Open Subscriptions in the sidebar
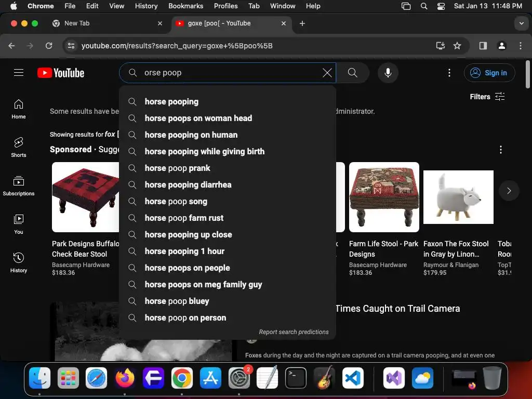Screen dimensions: 532x399 coord(19,185)
